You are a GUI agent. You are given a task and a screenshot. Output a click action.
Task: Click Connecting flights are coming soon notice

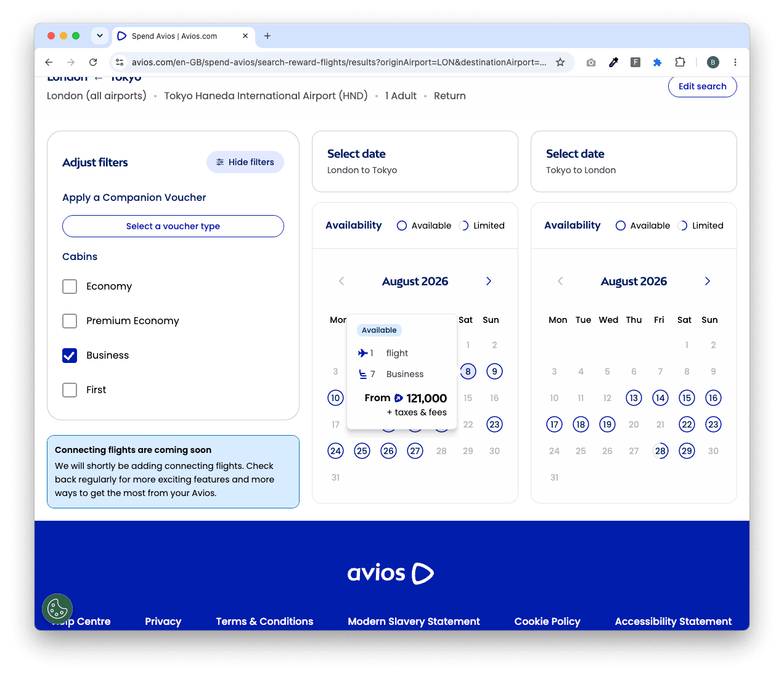(x=173, y=472)
